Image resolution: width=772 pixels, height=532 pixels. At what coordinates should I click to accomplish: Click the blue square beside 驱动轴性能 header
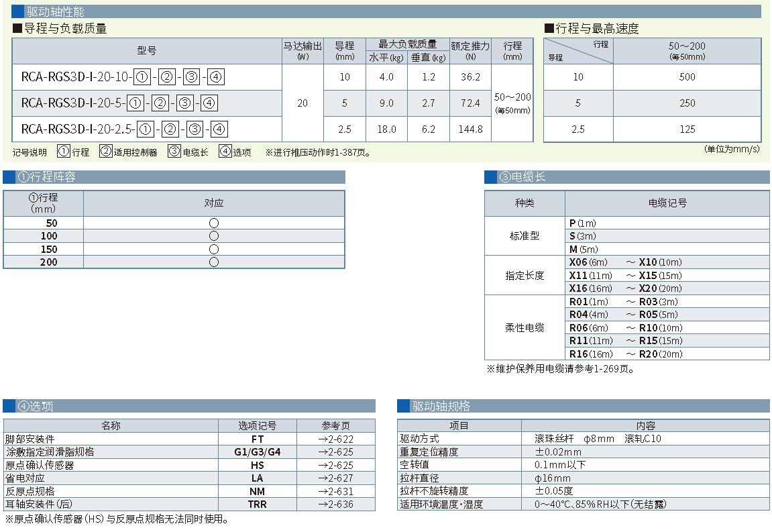18,11
